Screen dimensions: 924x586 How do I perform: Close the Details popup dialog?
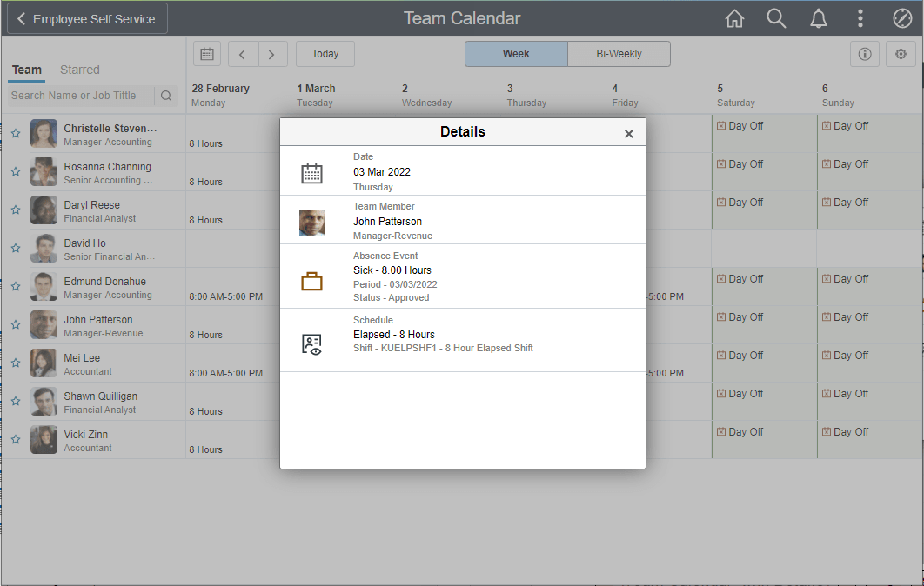(628, 133)
